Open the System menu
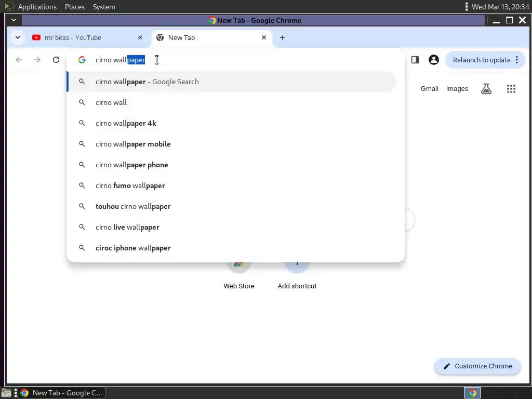Image resolution: width=532 pixels, height=399 pixels. click(x=104, y=7)
